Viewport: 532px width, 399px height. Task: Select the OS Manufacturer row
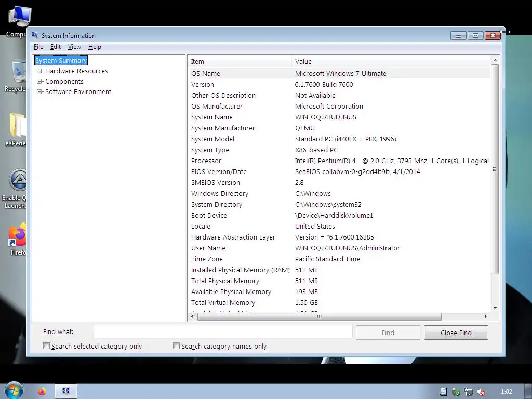pyautogui.click(x=339, y=106)
